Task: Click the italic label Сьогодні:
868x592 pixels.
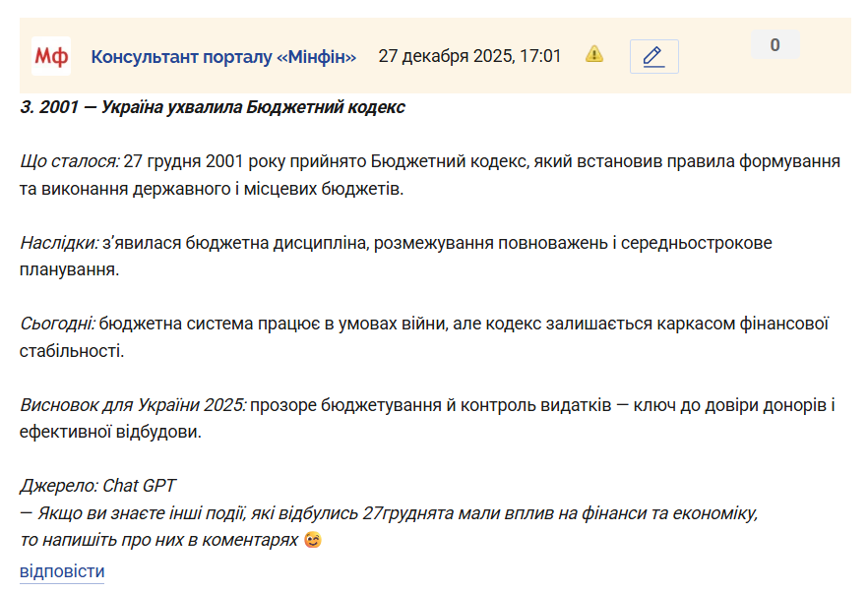Action: click(57, 324)
